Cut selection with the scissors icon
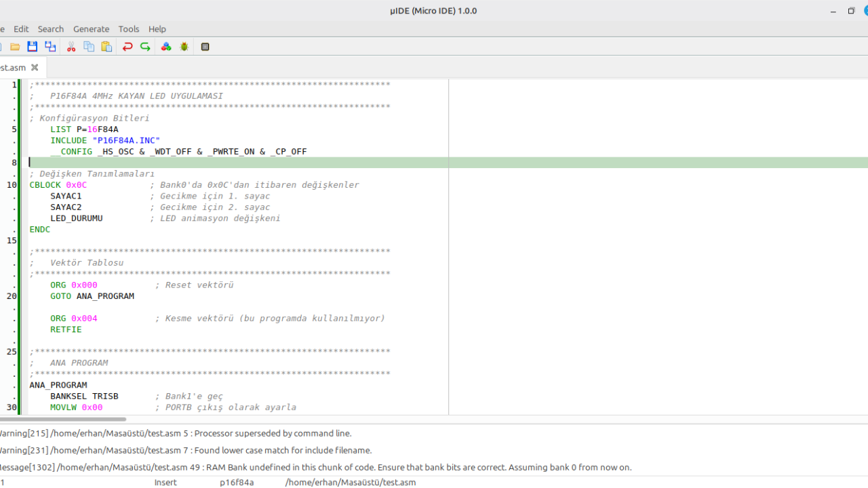The height and width of the screenshot is (488, 868). (71, 47)
